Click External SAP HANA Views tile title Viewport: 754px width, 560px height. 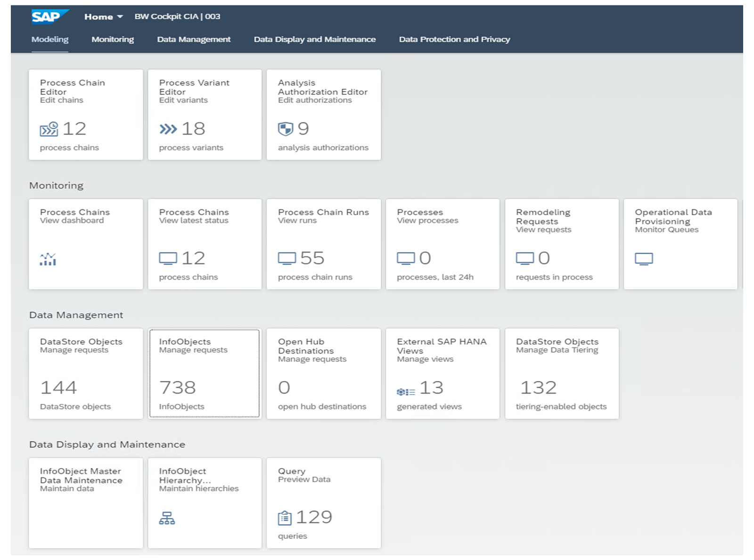coord(442,346)
